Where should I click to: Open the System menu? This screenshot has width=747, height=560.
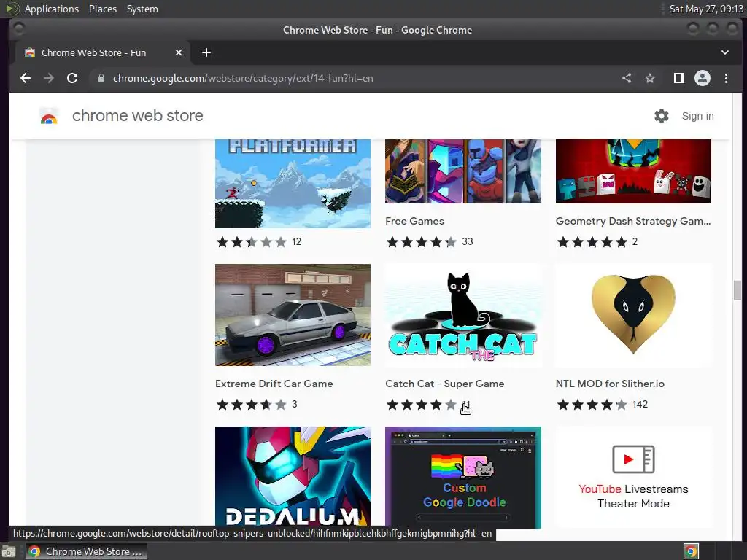142,9
